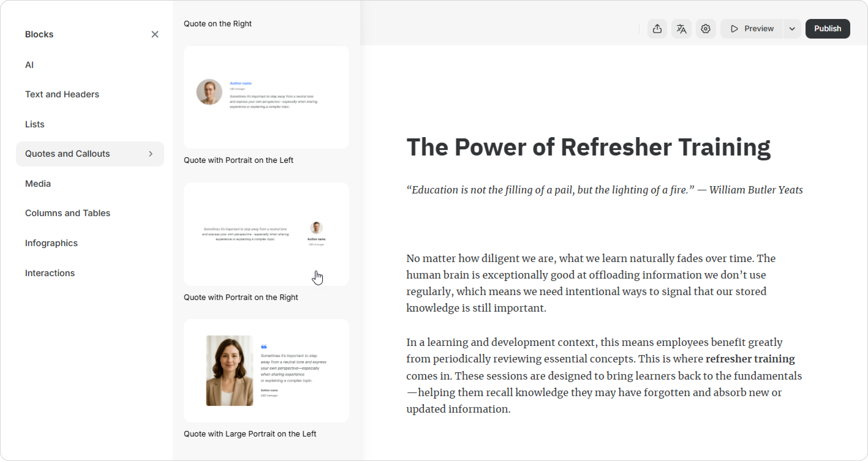Select Text and Headers category

click(62, 94)
